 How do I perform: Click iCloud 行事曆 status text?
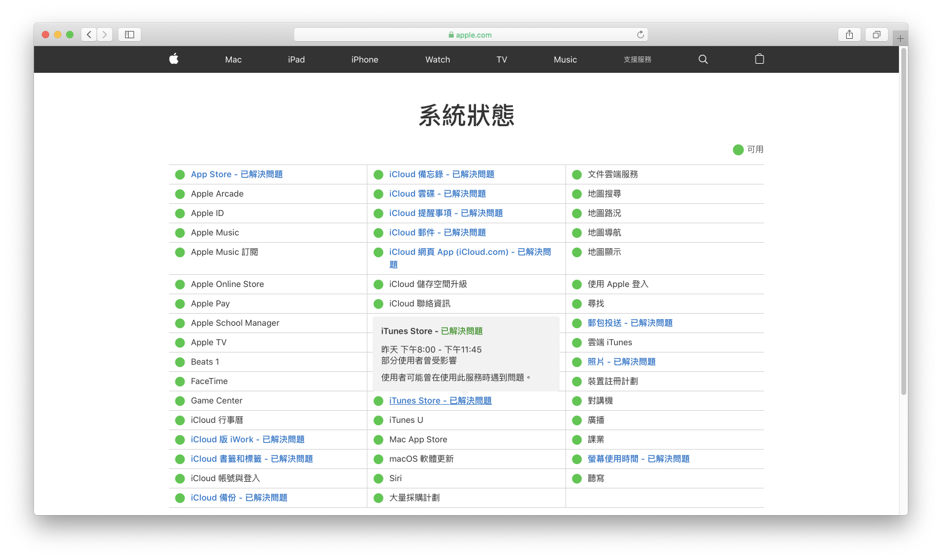[x=217, y=420]
